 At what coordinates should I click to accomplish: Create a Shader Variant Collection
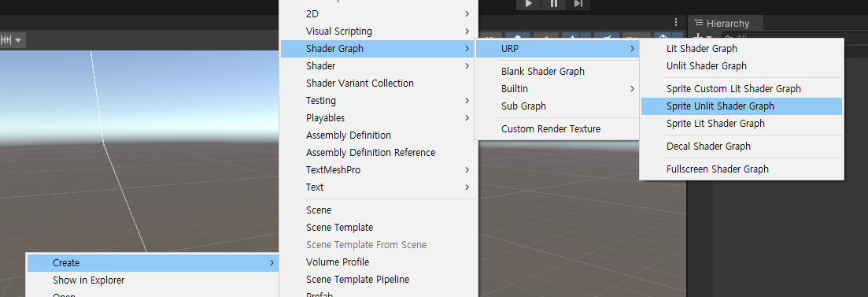(x=379, y=84)
